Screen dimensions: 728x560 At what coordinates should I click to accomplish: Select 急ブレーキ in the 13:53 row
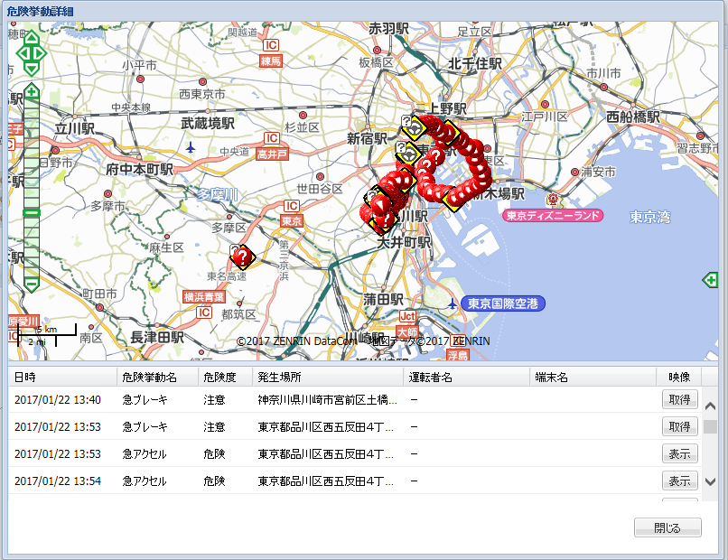click(145, 426)
